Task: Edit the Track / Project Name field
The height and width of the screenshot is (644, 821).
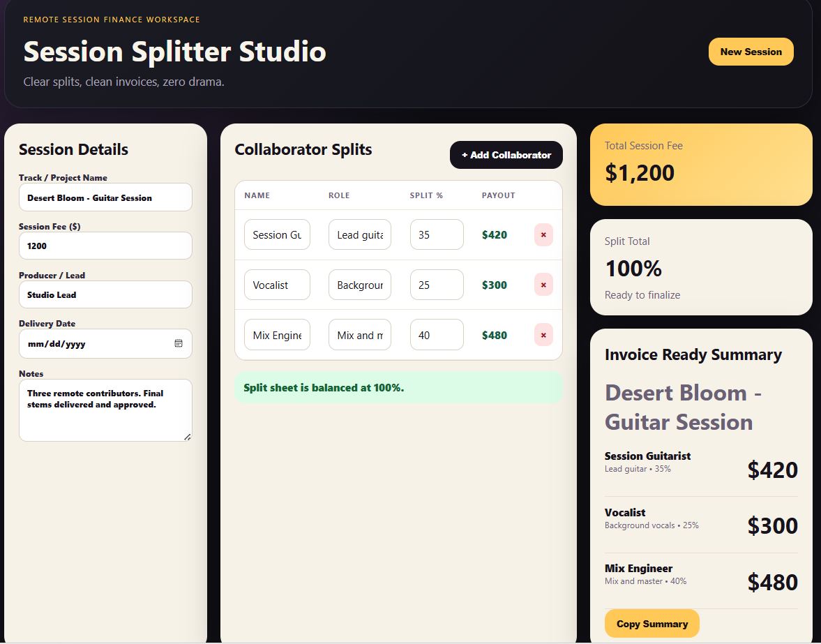Action: click(x=105, y=197)
